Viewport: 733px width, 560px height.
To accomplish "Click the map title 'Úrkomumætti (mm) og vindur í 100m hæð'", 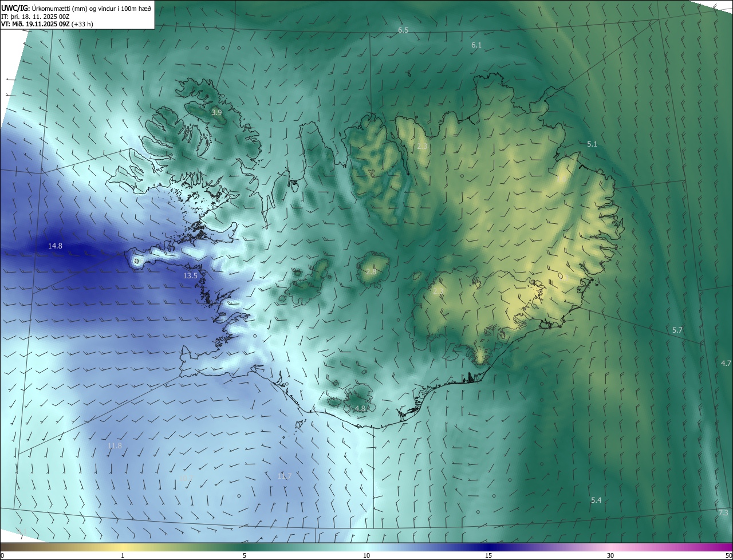I will coord(92,9).
